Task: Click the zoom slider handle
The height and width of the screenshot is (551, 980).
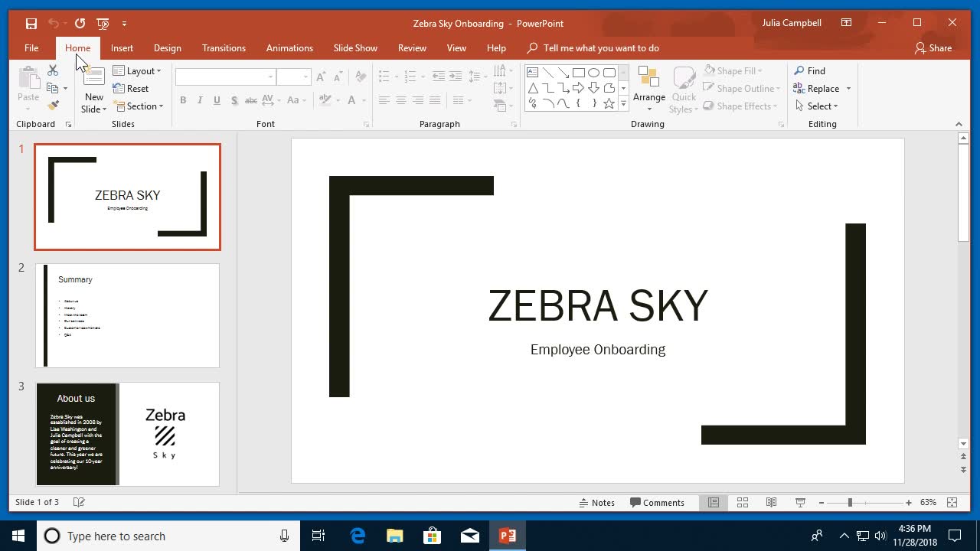Action: [850, 503]
